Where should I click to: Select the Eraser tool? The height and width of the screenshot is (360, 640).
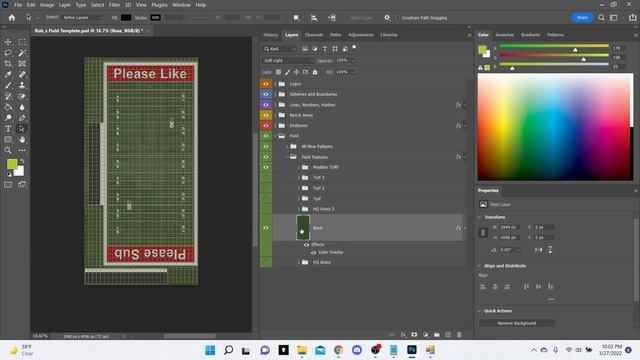coord(22,96)
